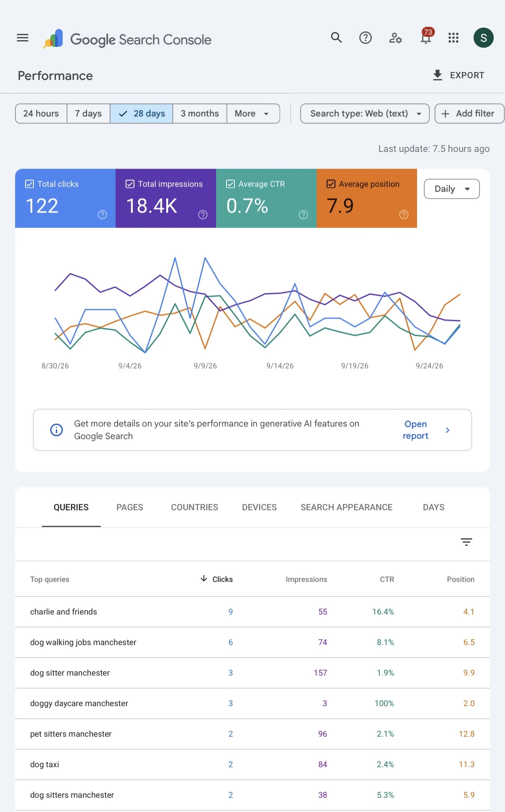Open the hamburger navigation menu
The width and height of the screenshot is (505, 812).
tap(23, 38)
